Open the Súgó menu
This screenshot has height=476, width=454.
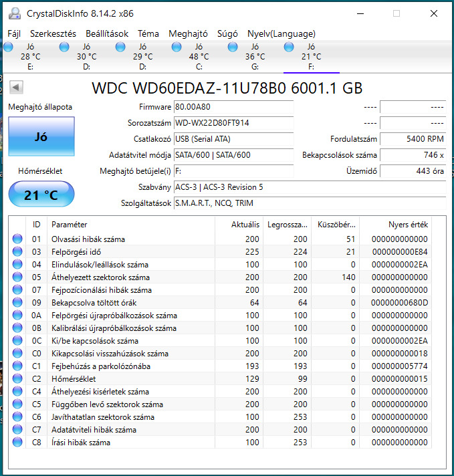pos(227,33)
